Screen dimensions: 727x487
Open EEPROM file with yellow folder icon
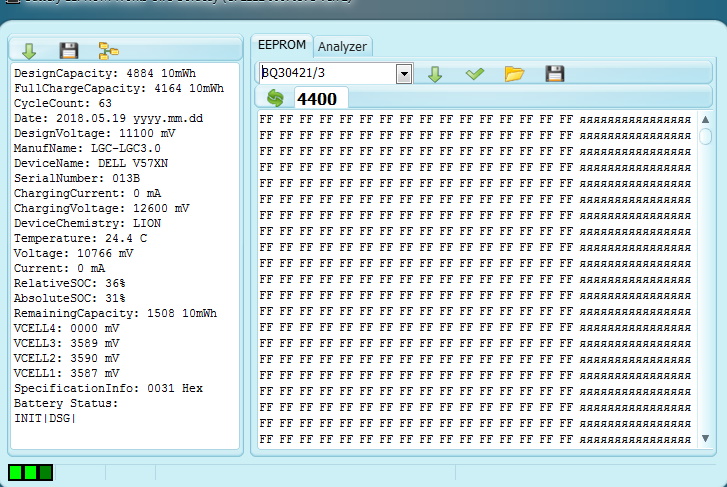pos(514,74)
